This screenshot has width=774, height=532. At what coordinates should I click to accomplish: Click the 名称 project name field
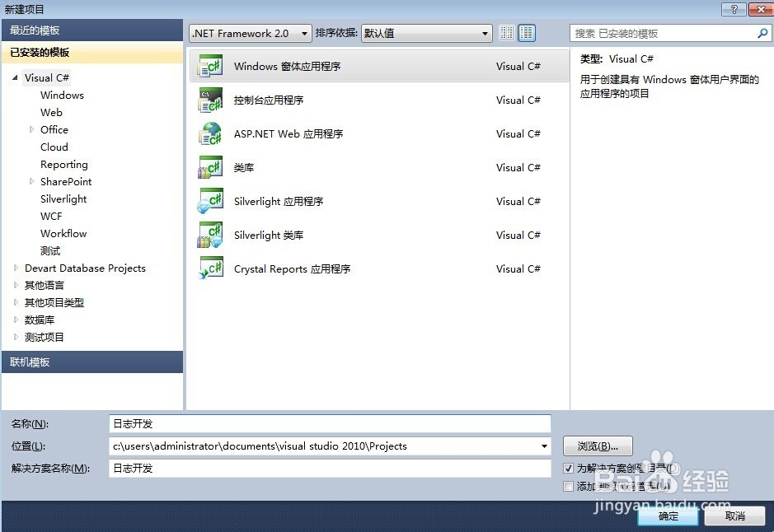click(x=330, y=424)
